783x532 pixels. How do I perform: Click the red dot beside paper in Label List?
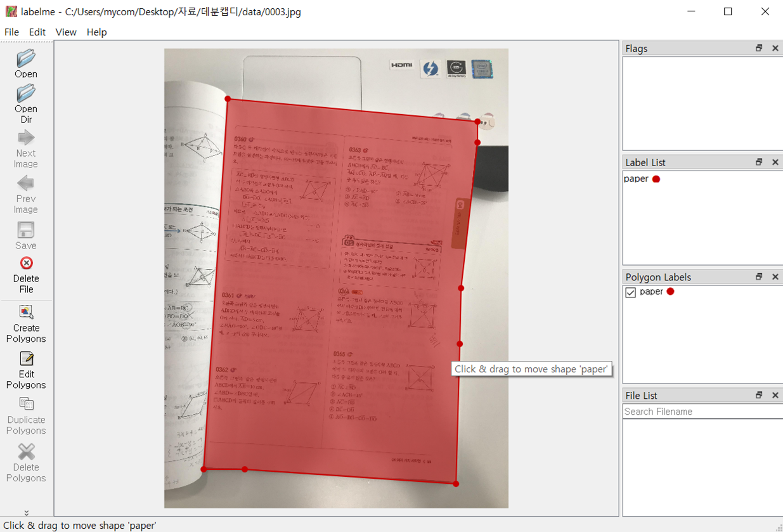656,179
